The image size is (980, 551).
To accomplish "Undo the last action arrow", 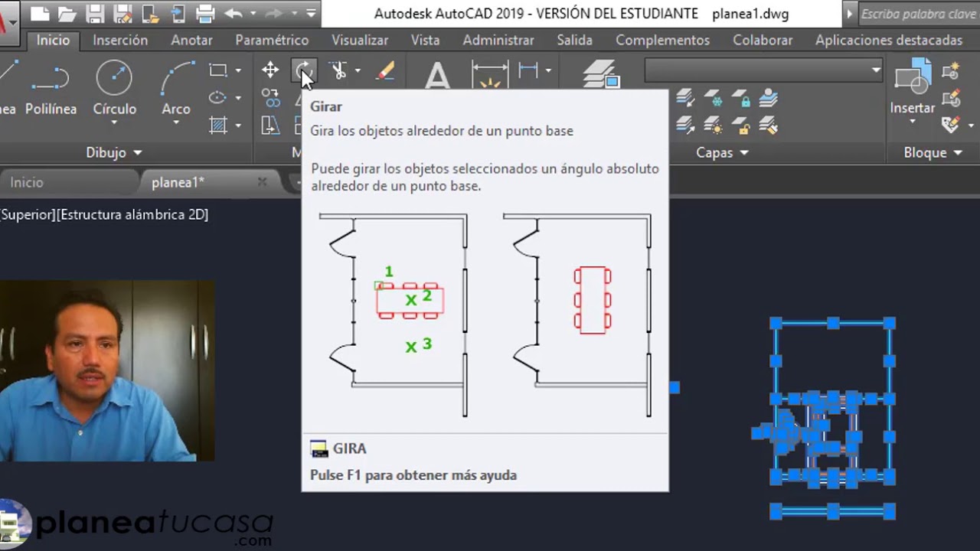I will [234, 13].
